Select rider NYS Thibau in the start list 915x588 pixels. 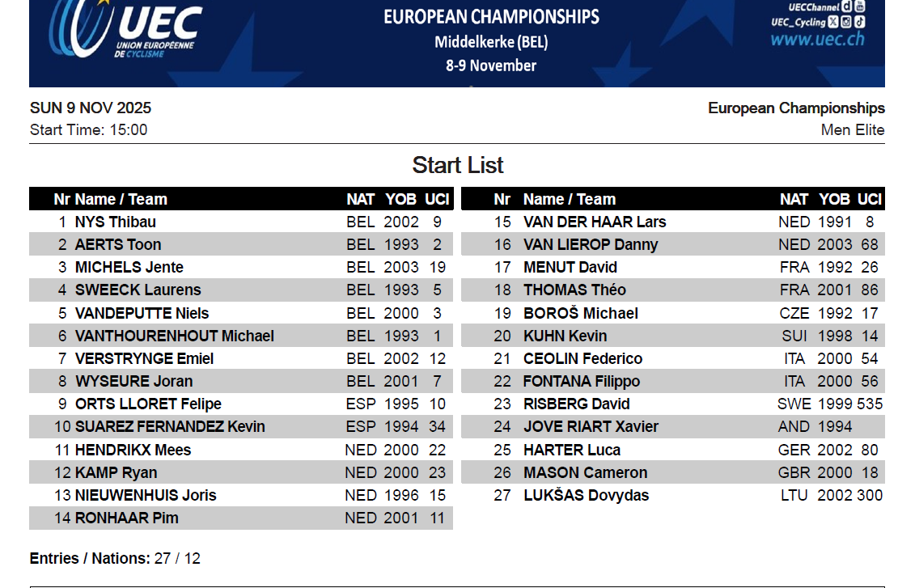(x=115, y=222)
